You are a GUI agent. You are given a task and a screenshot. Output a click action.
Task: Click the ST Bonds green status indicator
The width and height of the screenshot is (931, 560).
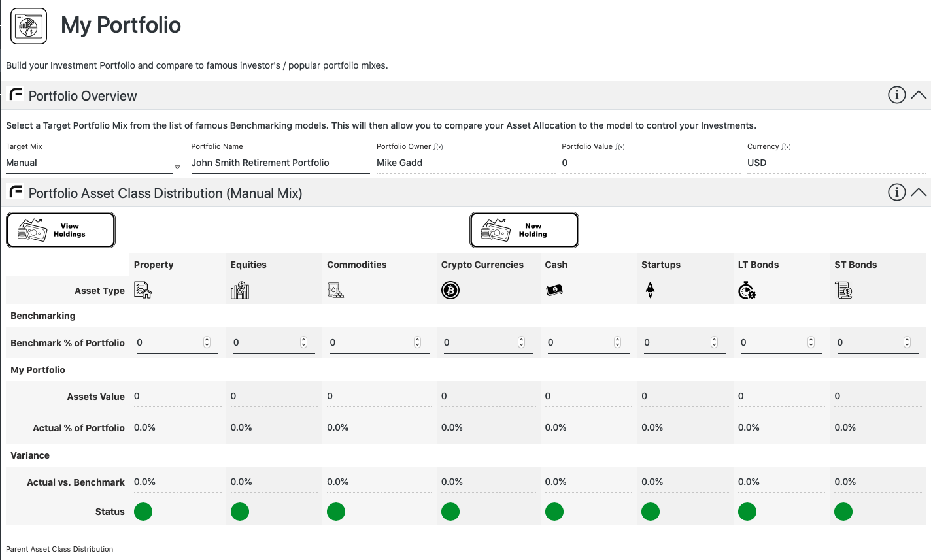[843, 512]
